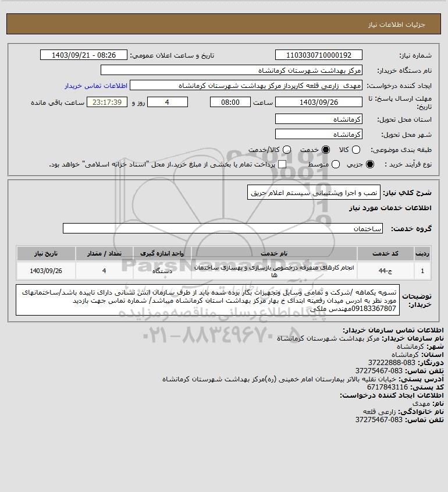The width and height of the screenshot is (448, 492).
Task: Click the buyer organization name field
Action: (x=232, y=70)
